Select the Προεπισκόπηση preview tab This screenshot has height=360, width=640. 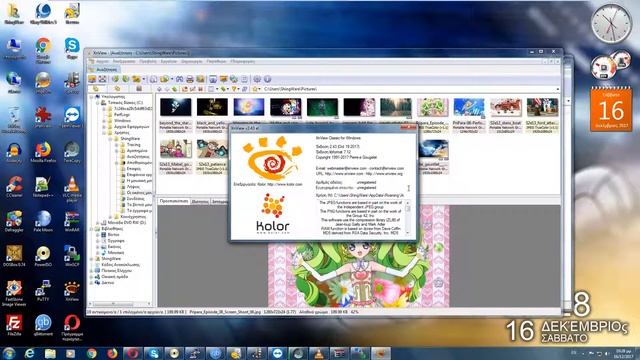pyautogui.click(x=174, y=201)
